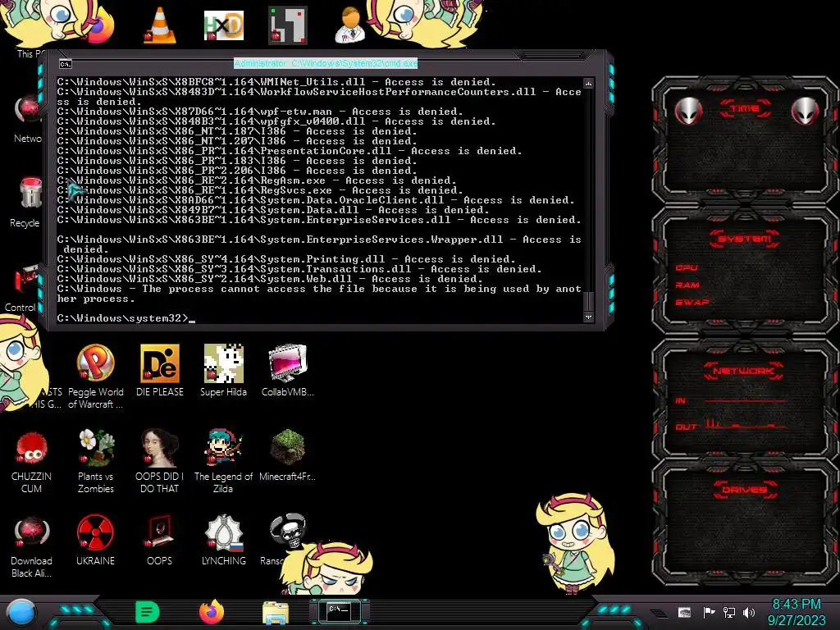Open the Minecraft4Fr grass block icon

tap(288, 455)
